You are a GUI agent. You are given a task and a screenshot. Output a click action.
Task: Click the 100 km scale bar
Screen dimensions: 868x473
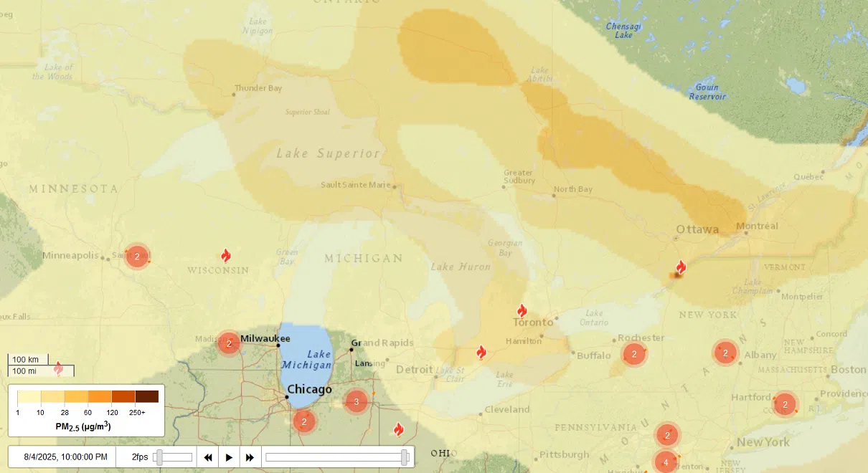pyautogui.click(x=28, y=359)
